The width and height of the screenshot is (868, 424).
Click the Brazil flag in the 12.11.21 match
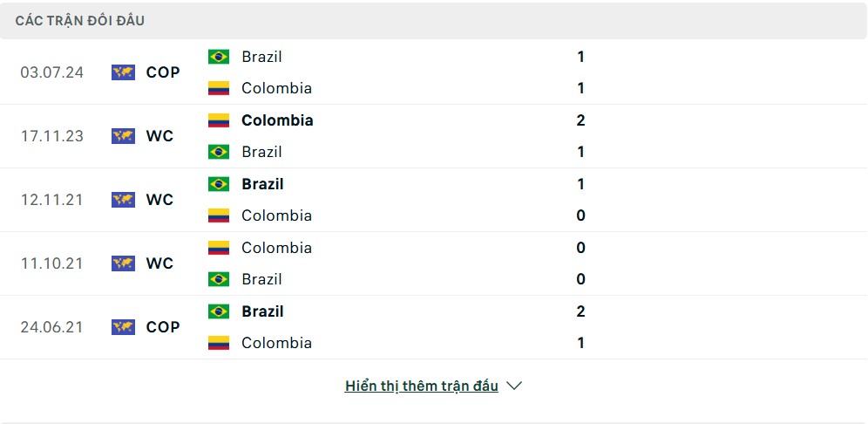coord(219,184)
